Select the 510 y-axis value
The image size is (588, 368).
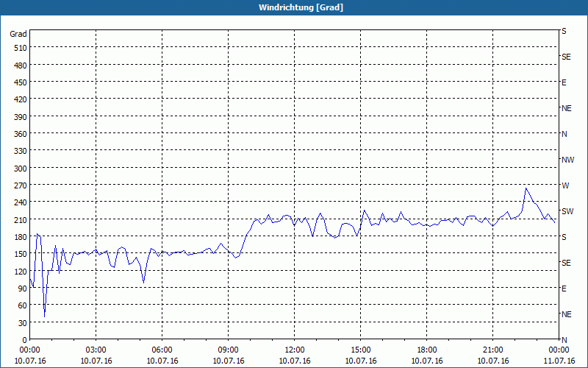(21, 48)
